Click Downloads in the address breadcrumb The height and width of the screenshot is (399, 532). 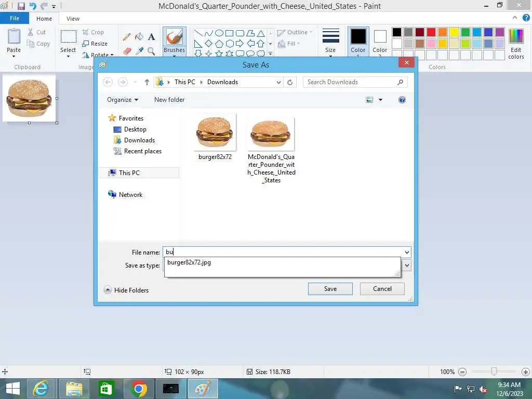point(222,82)
